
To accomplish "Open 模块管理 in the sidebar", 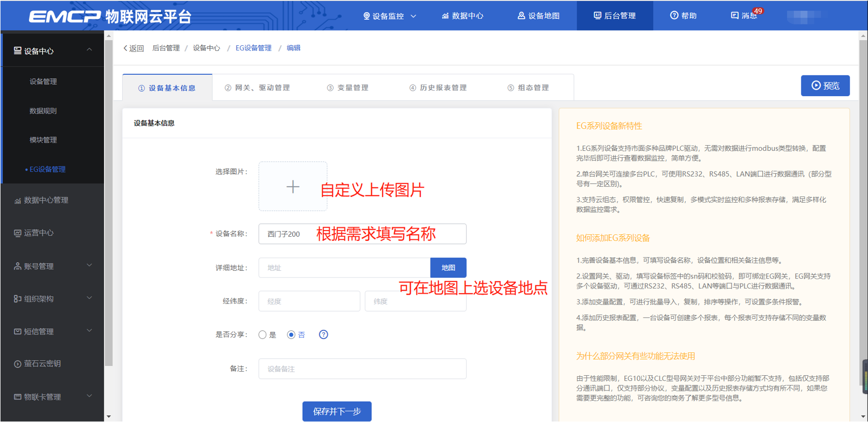I will tap(43, 140).
